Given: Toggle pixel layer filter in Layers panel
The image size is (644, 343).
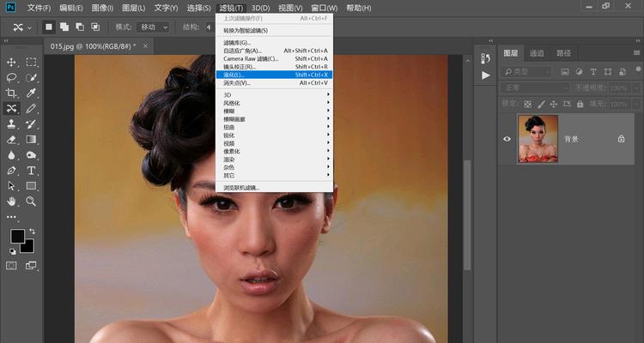Looking at the screenshot, I should click(x=565, y=72).
